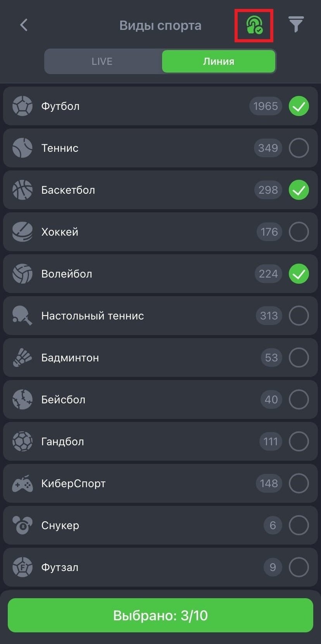The height and width of the screenshot is (644, 321).
Task: Tap the Бейсбол sport label
Action: click(x=63, y=399)
